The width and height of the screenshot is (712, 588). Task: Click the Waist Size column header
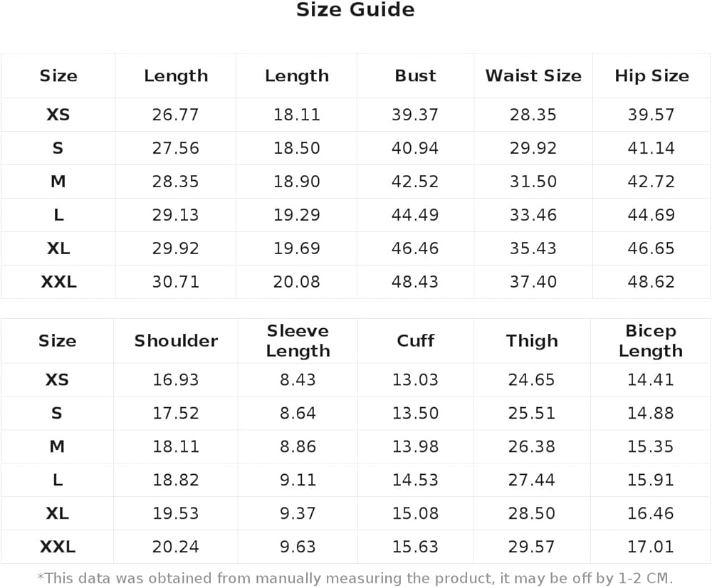[533, 76]
